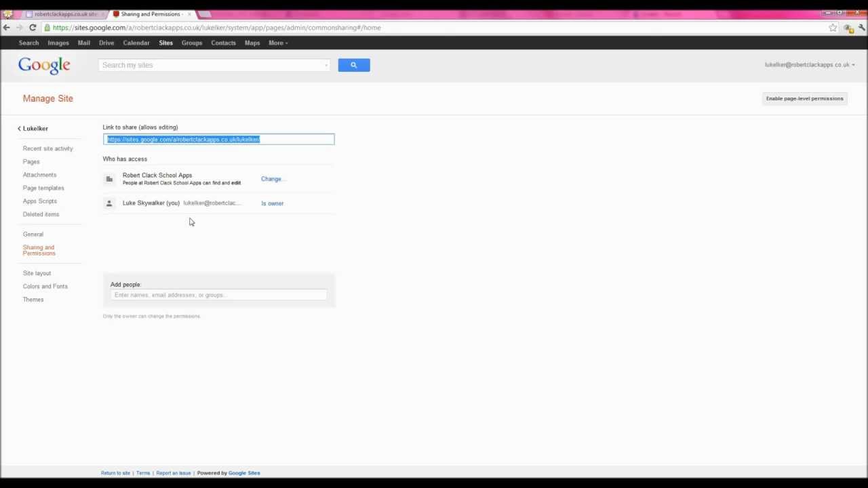Close the Sharing and Permissions tab
Image resolution: width=868 pixels, height=488 pixels.
click(189, 14)
